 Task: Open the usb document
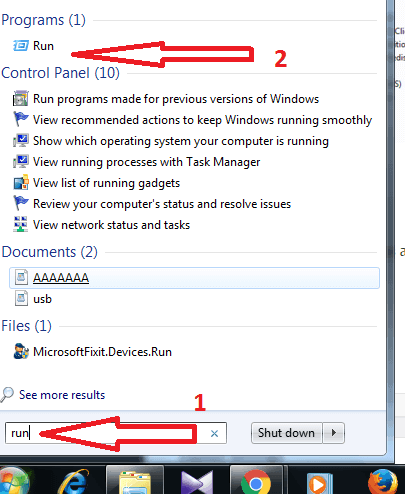33,299
